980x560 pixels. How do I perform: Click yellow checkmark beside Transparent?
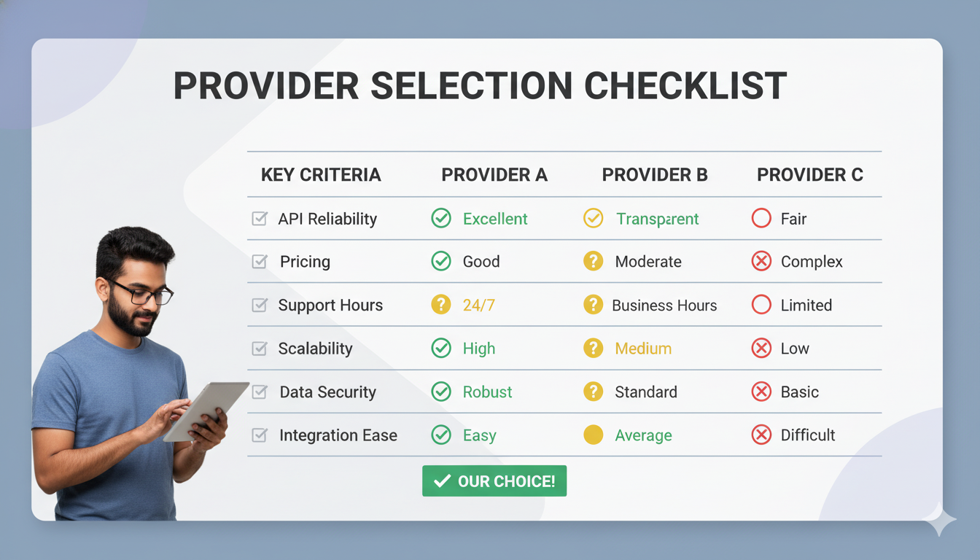pyautogui.click(x=594, y=218)
